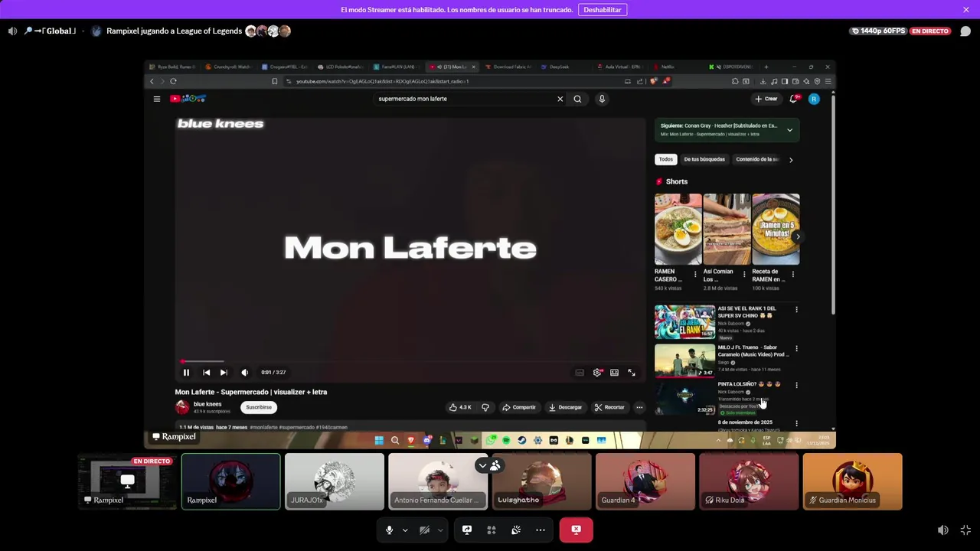
Task: Show the members list icon above participants
Action: point(495,465)
